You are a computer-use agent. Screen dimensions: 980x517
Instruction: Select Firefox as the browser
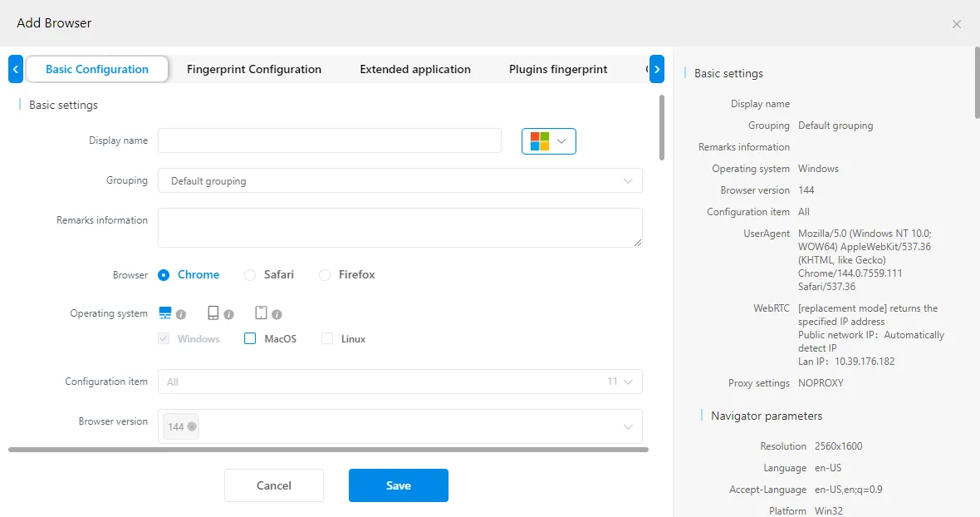(x=325, y=275)
